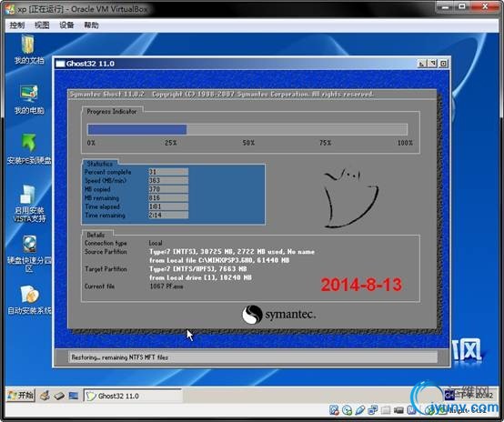Minimize the Ghost32 11.0 window

[421, 64]
